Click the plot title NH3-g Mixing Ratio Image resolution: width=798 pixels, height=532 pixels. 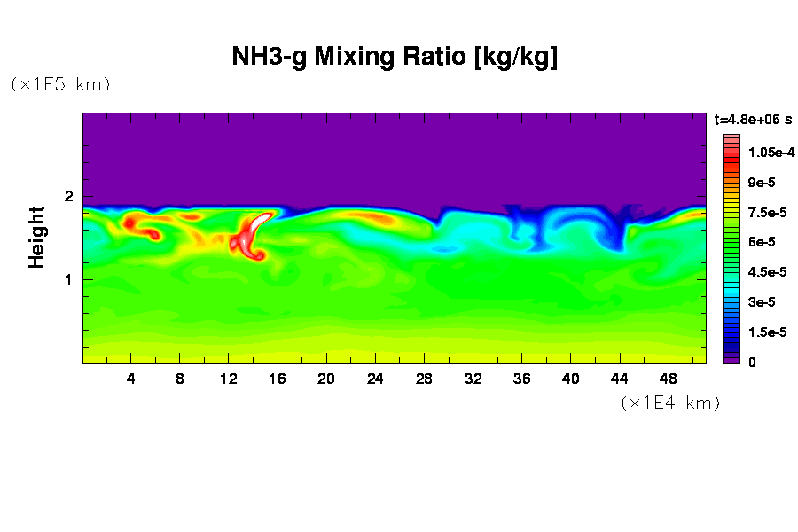pos(395,58)
